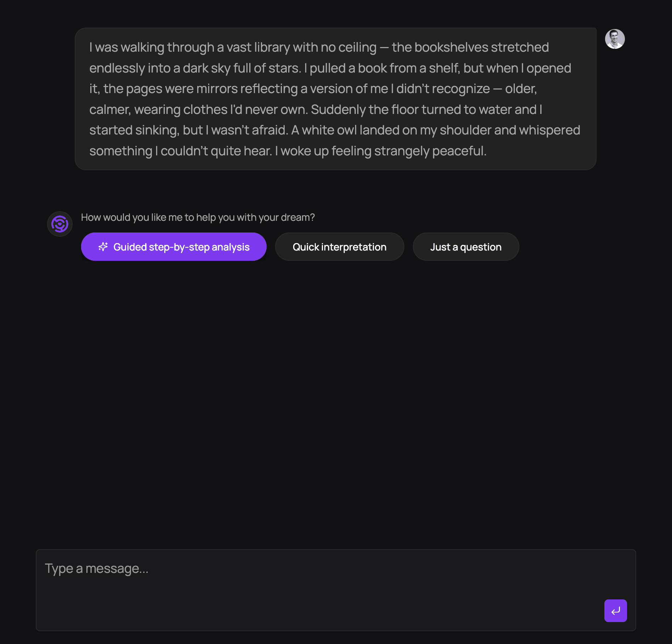This screenshot has width=672, height=644.
Task: Click the Quick interpretation pill button
Action: point(339,247)
